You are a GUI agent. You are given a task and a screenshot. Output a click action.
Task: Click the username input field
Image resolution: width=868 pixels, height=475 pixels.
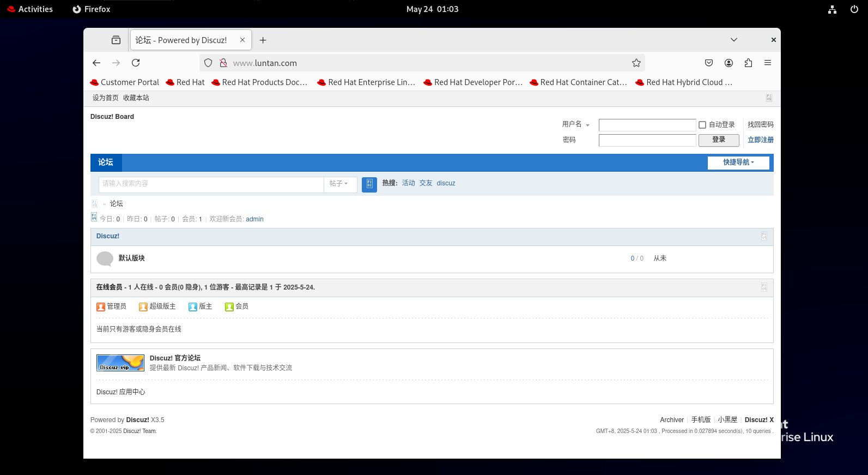coord(647,125)
